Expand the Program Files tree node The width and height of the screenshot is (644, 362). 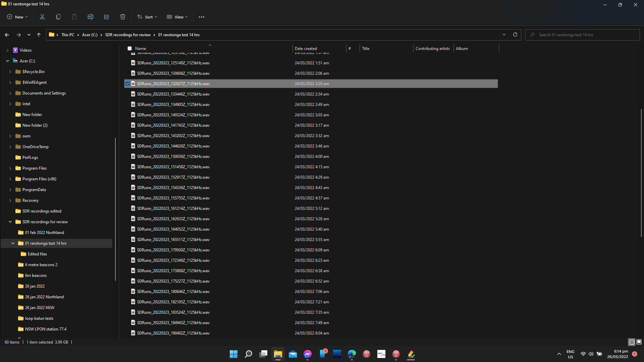click(10, 168)
